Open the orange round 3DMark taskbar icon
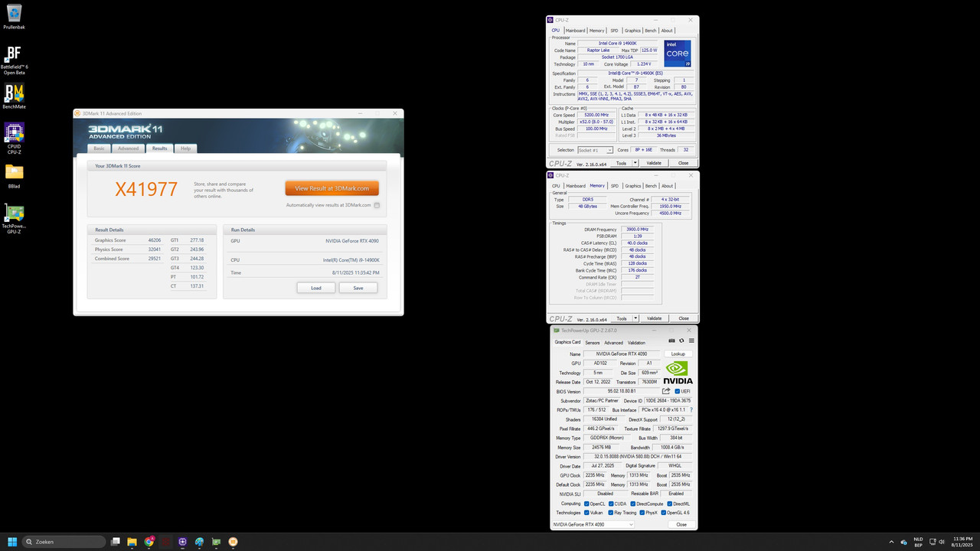 pos(233,542)
